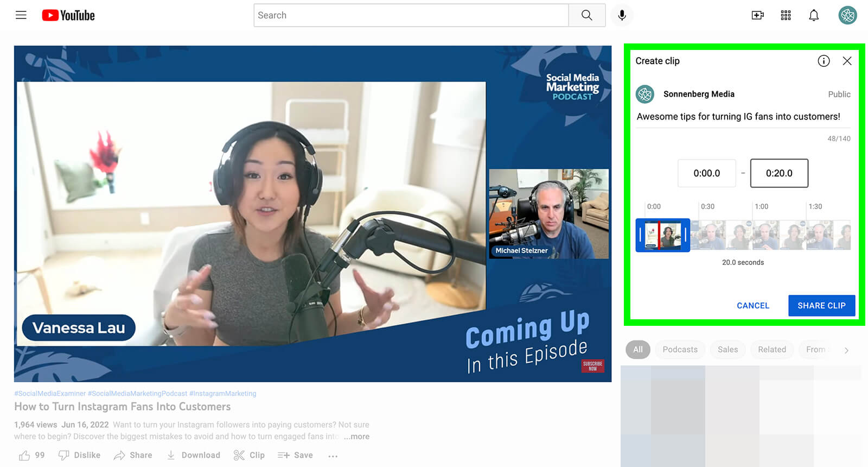Click the Dislike thumbs down button
Viewport: 868px width, 467px height.
coord(79,455)
